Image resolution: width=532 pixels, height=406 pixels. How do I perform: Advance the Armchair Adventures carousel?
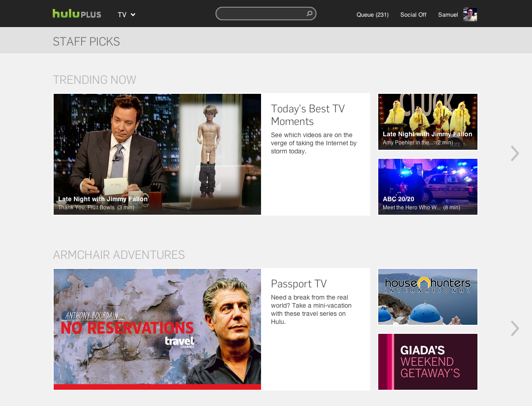(x=515, y=328)
